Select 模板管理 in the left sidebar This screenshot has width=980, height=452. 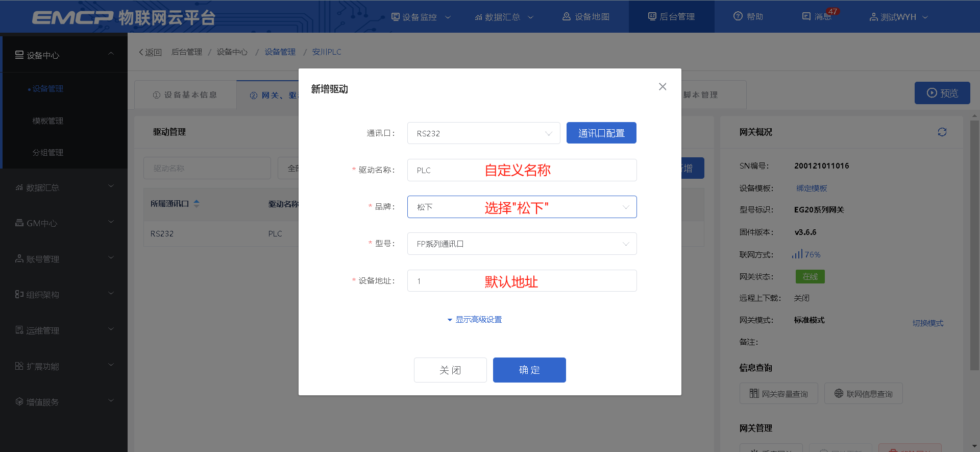pos(48,121)
